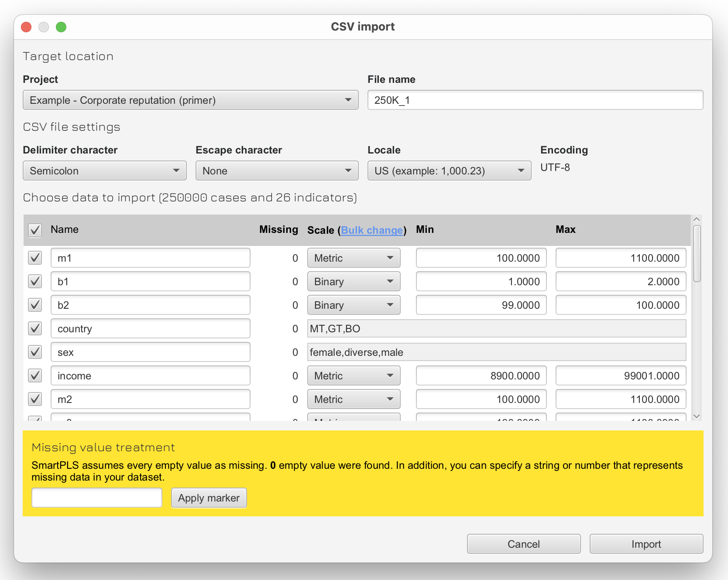Toggle the sex indicator checkbox
The height and width of the screenshot is (580, 728).
tap(35, 352)
